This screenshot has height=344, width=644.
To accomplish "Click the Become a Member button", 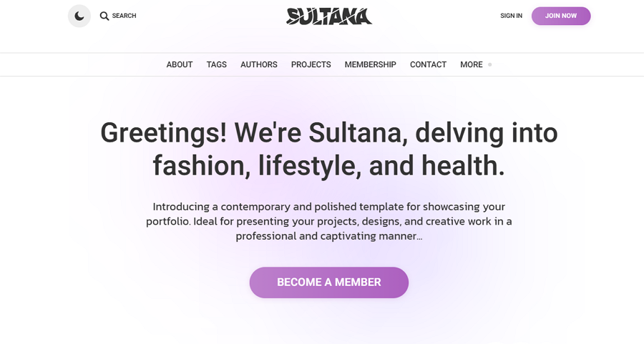I will coord(329,282).
